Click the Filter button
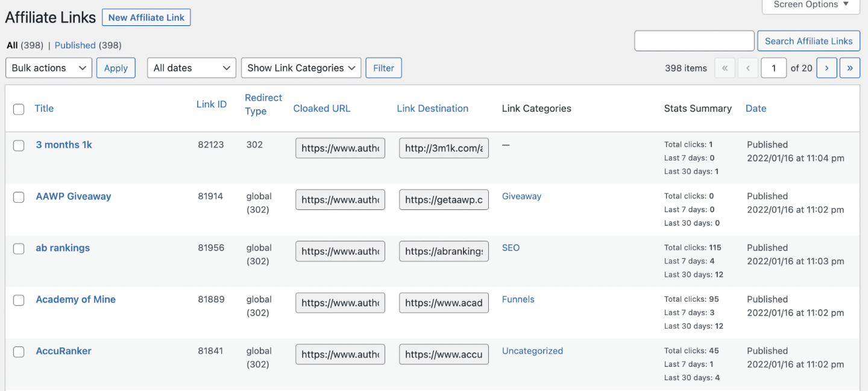This screenshot has width=868, height=391. click(383, 68)
